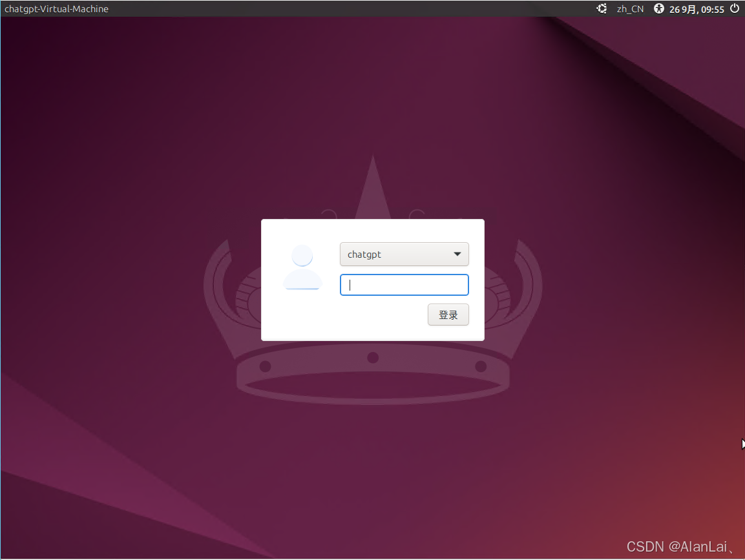Expand the chatgpt user dropdown
745x560 pixels.
[404, 254]
